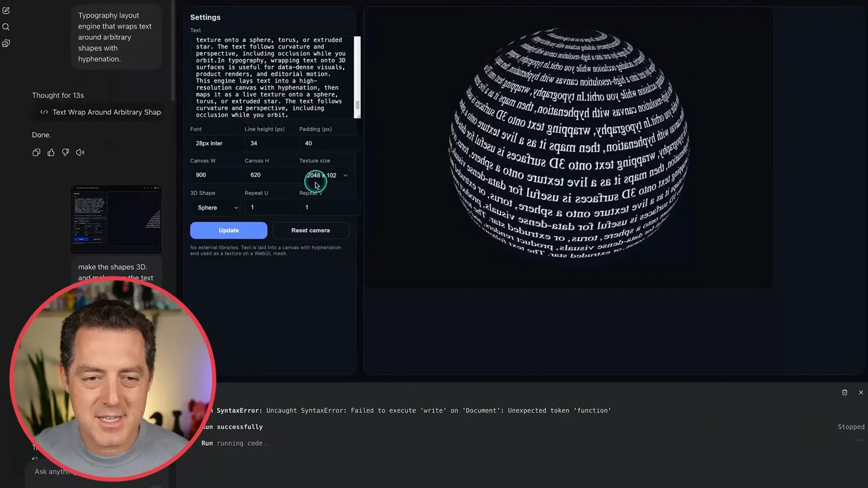Click the 'Typography layout engine' user message

(116, 37)
